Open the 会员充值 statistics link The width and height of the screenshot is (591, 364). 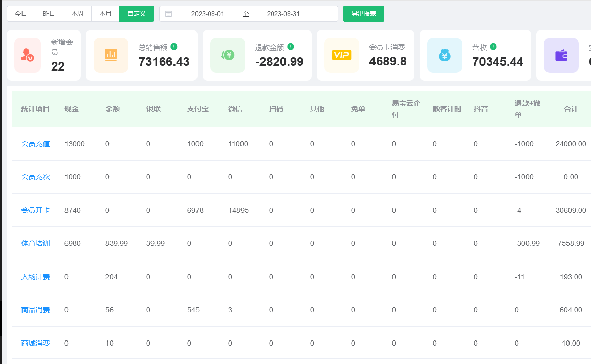[35, 144]
